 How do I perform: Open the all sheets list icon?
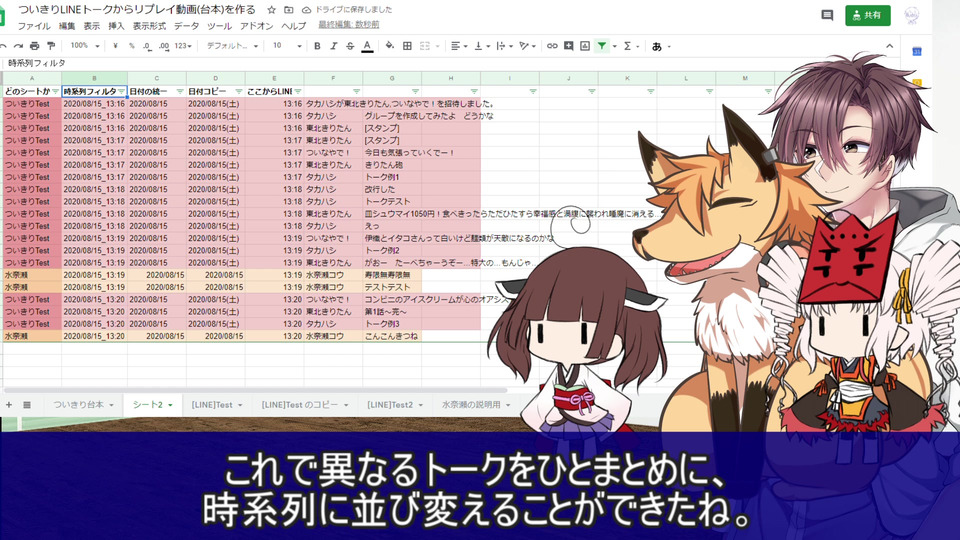point(27,405)
